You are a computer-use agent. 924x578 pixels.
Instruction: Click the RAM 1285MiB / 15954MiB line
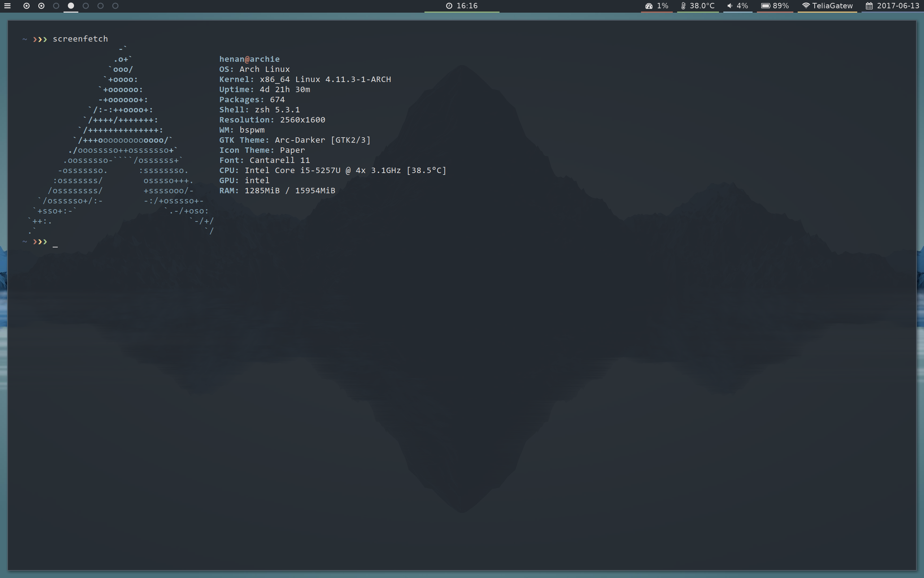click(277, 191)
